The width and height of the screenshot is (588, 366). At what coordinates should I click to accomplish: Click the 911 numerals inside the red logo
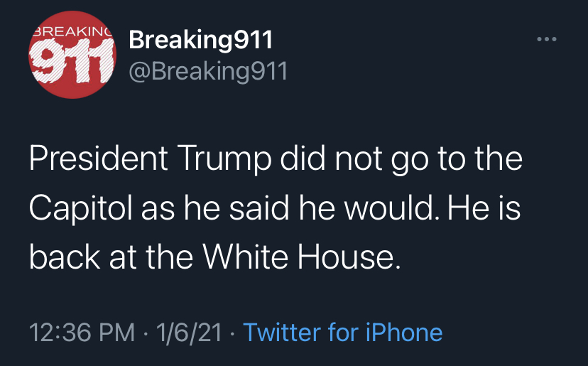point(72,61)
